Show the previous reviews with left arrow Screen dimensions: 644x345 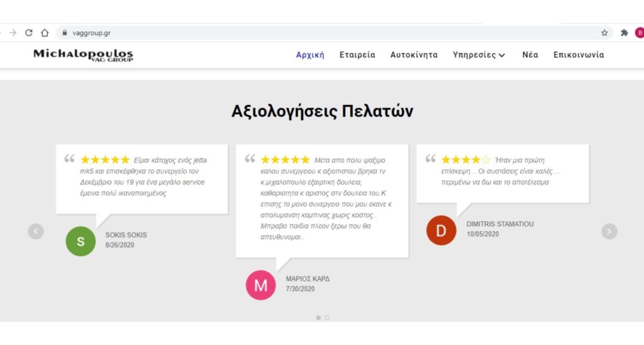[36, 231]
